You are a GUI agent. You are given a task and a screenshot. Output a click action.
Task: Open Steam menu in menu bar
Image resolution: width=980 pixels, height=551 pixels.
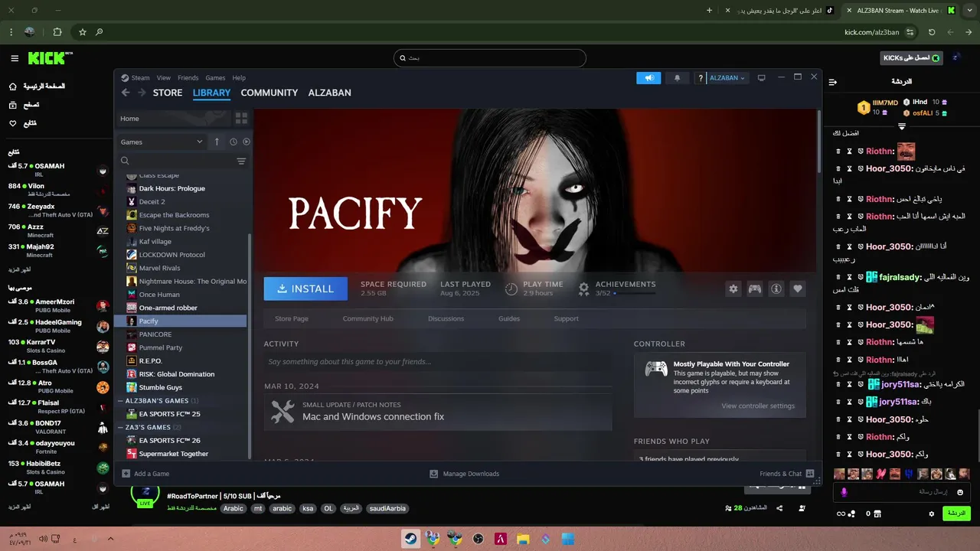pos(140,78)
